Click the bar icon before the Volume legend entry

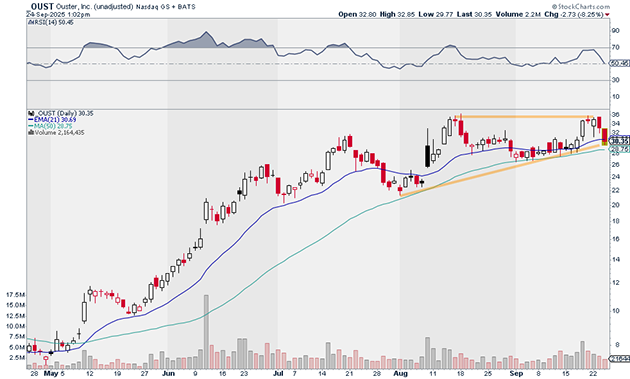(31, 132)
